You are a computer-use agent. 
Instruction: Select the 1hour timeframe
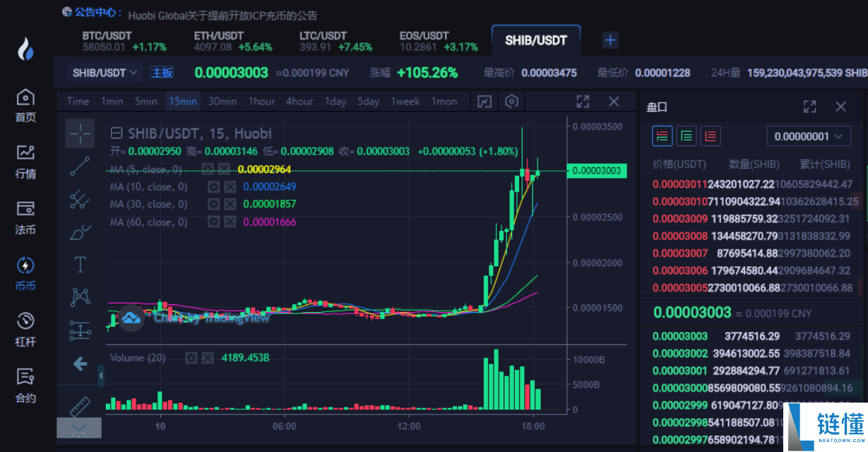261,102
